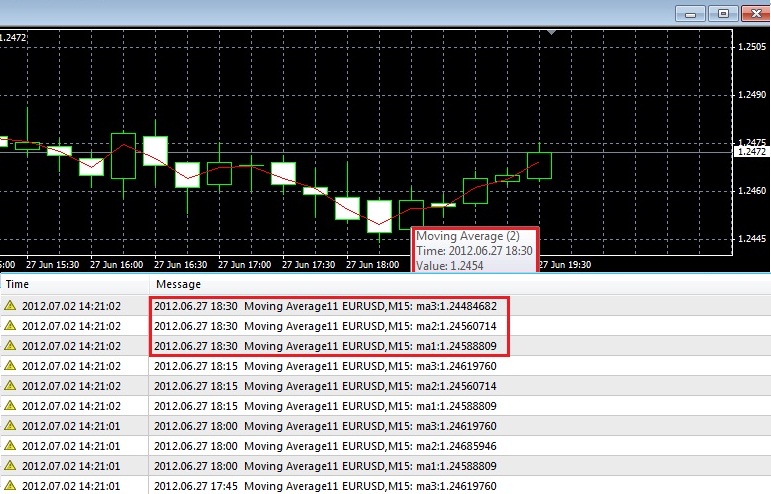Screen dimensions: 771x494
Task: Click warning icon for 18:30 ma3 log entry
Action: point(10,306)
